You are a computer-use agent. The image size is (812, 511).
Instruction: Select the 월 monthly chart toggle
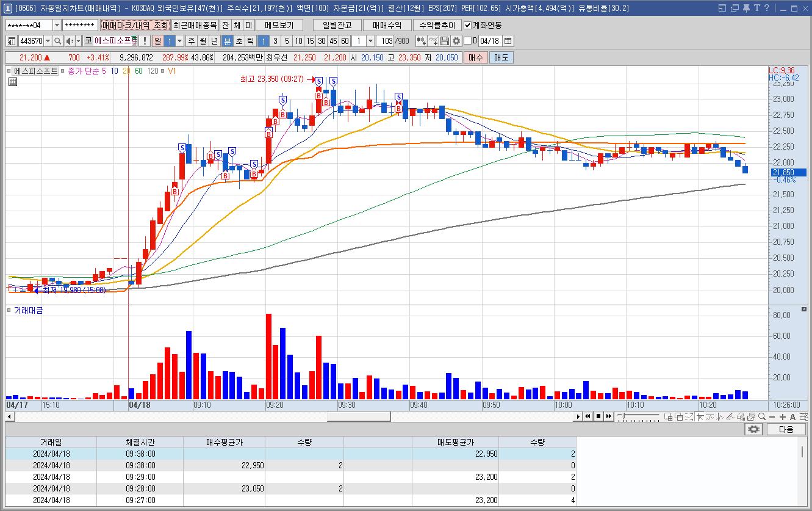[x=203, y=41]
